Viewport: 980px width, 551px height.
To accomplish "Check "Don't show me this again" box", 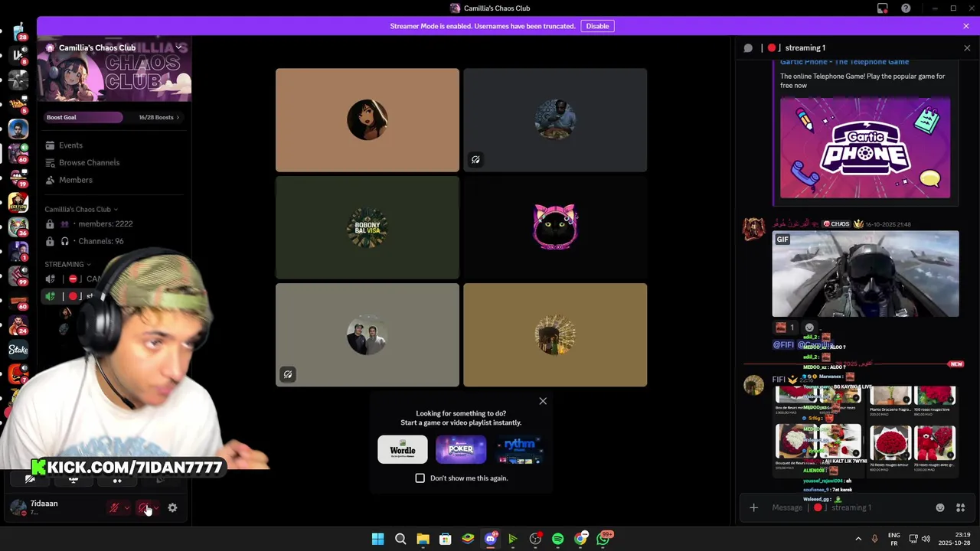I will tap(420, 478).
